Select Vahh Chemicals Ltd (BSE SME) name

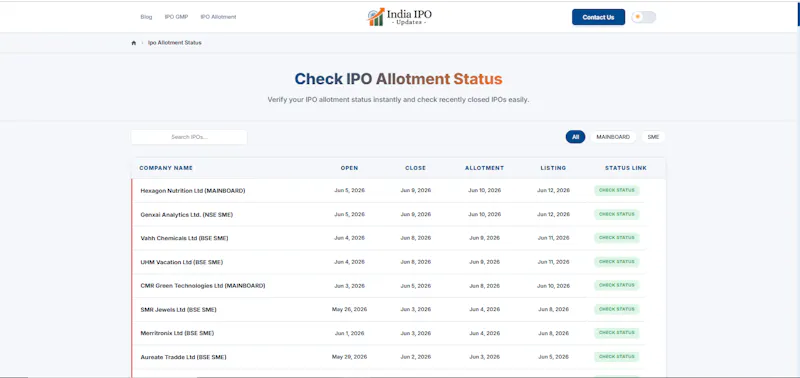click(184, 238)
